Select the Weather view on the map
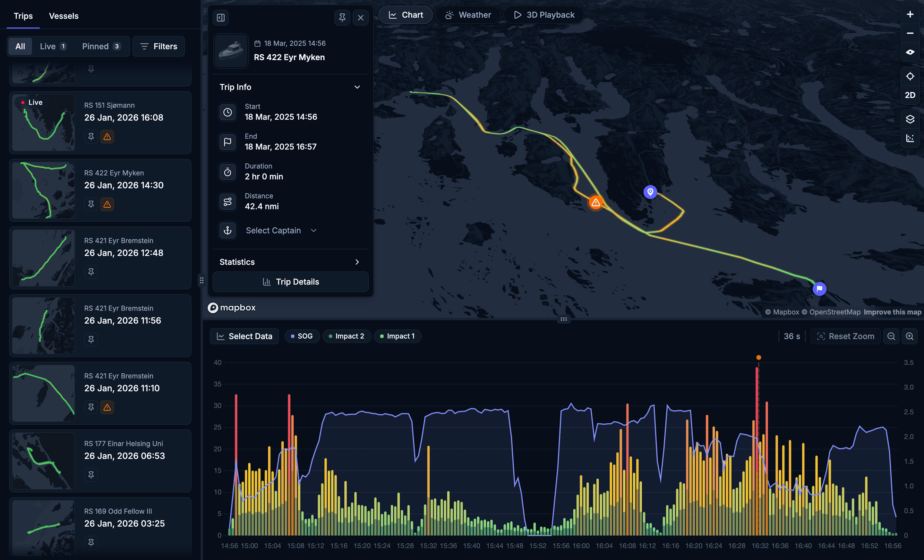Image resolution: width=924 pixels, height=560 pixels. click(x=468, y=15)
